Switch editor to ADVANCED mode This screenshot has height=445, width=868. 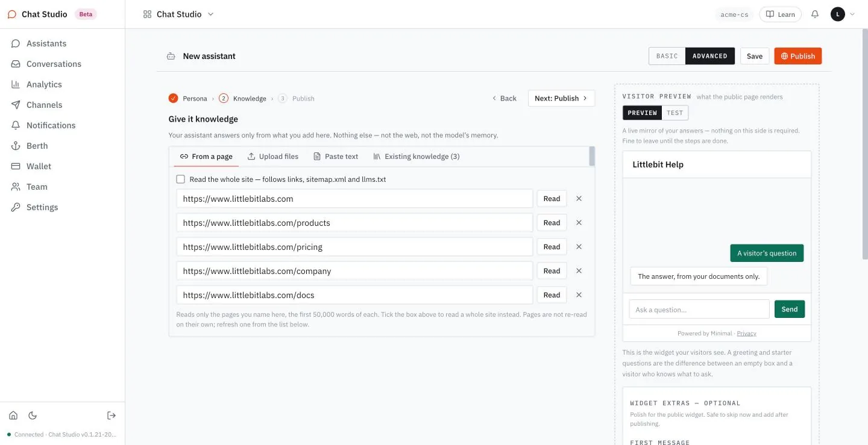tap(709, 56)
